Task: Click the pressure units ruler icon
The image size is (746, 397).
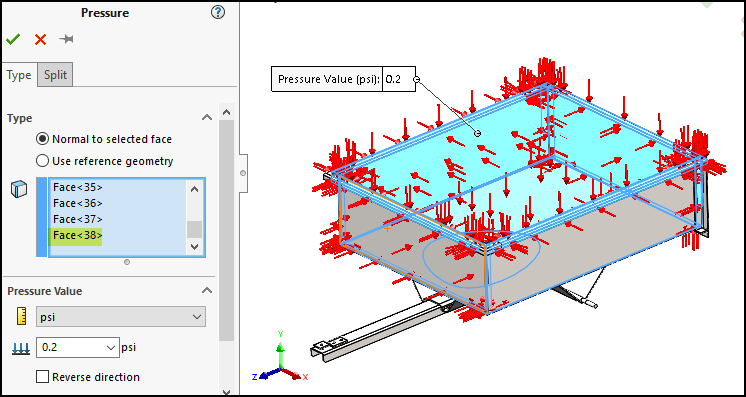Action: (21, 316)
